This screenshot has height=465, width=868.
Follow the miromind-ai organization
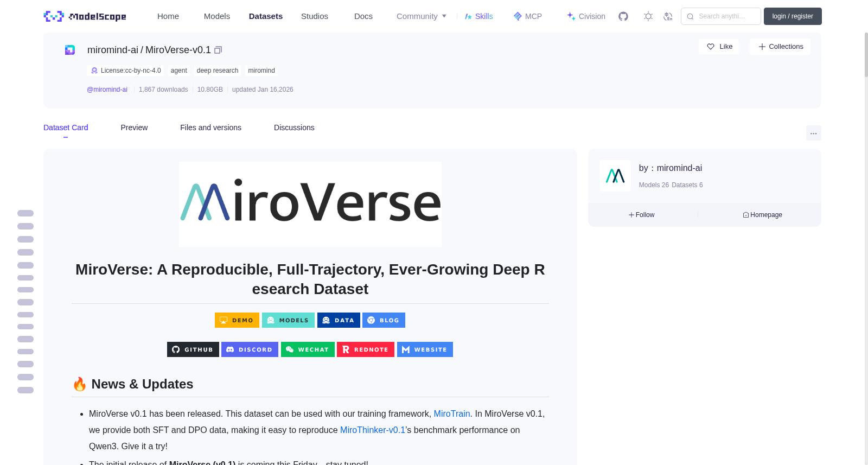point(642,215)
